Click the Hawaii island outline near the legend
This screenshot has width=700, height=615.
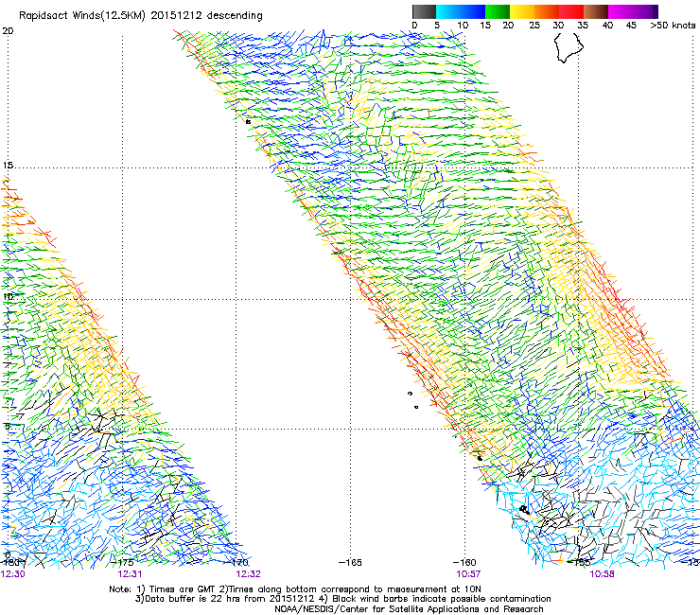tap(569, 47)
